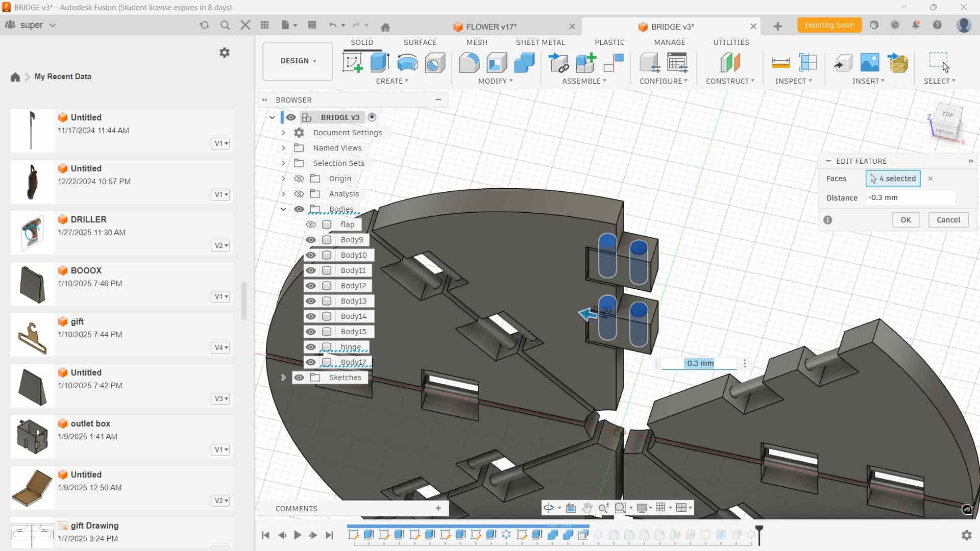Expand the Sketches folder

283,378
